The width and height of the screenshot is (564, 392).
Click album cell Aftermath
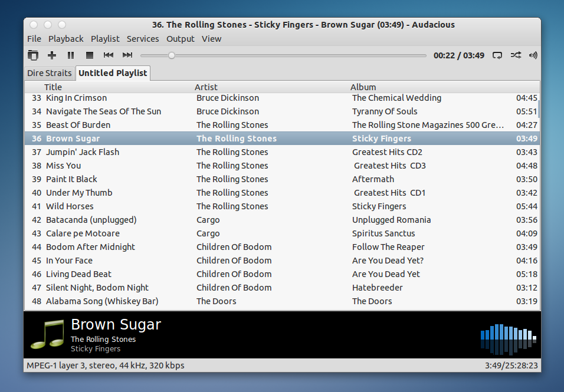click(373, 179)
